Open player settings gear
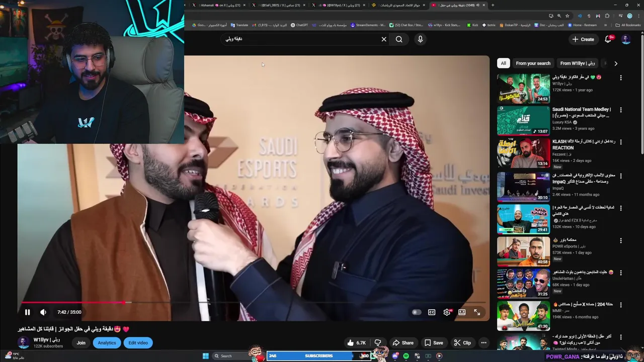 (447, 312)
